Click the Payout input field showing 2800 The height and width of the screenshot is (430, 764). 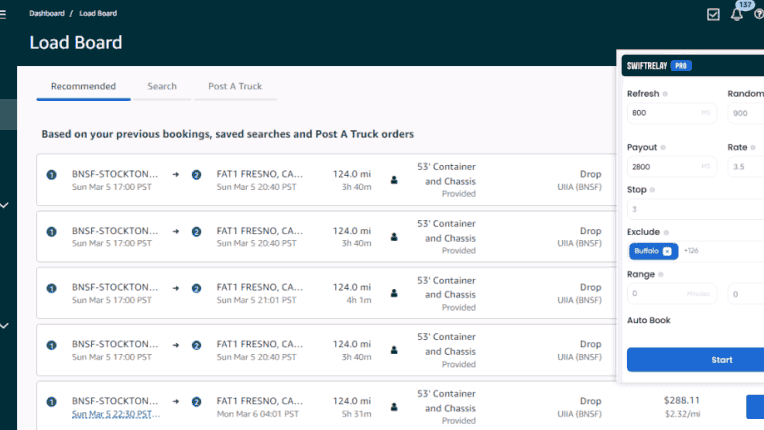point(671,167)
